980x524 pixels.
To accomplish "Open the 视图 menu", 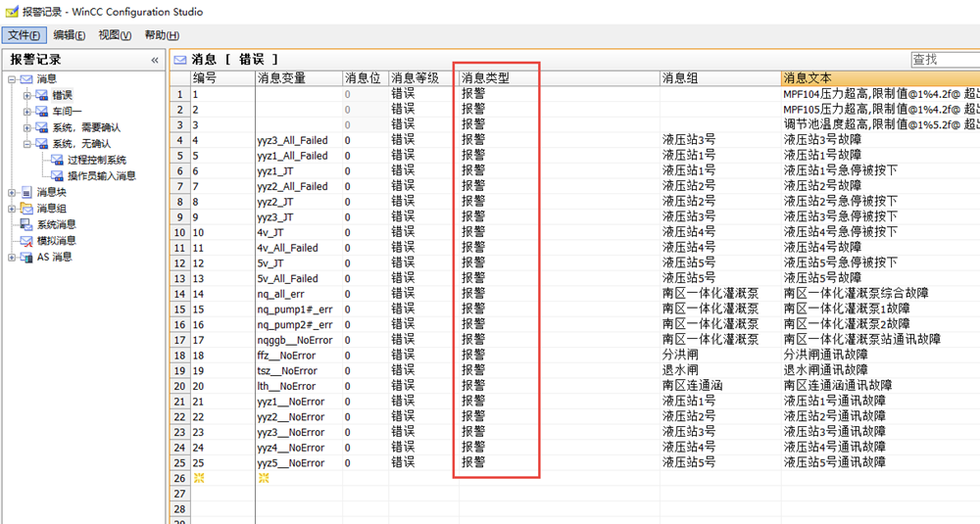I will click(115, 35).
